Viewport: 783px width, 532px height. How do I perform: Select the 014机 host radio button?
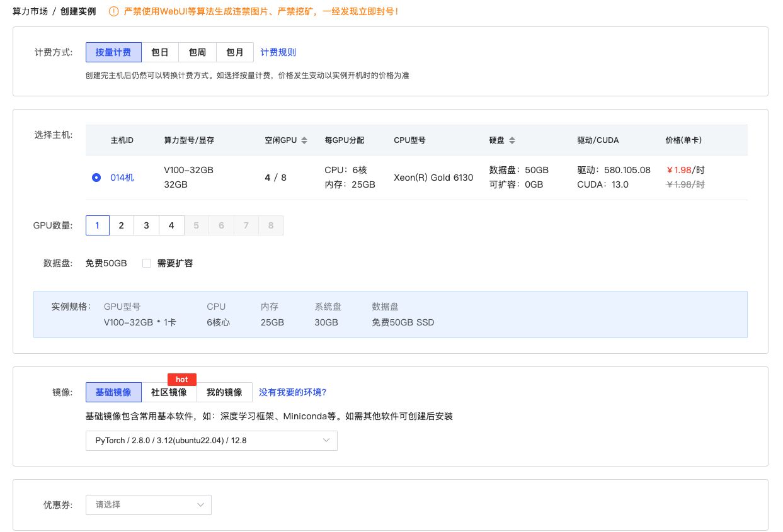pyautogui.click(x=96, y=178)
